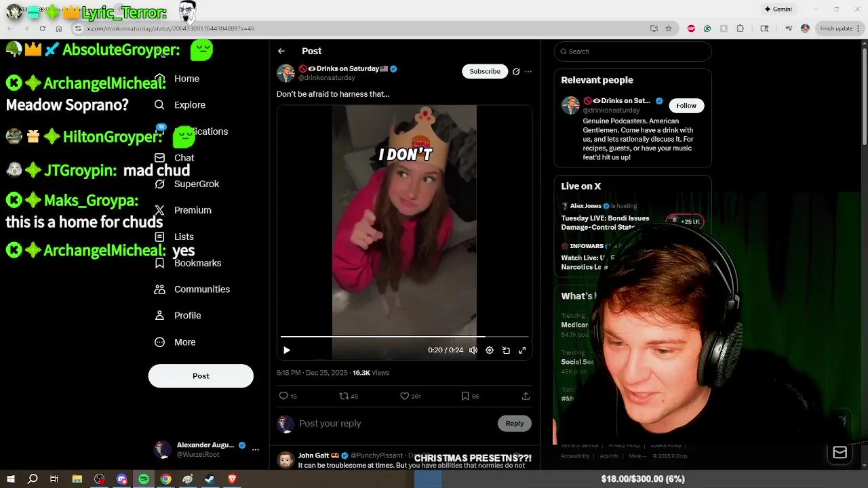Repost the post with 45 reposts
868x488 pixels.
tap(349, 396)
